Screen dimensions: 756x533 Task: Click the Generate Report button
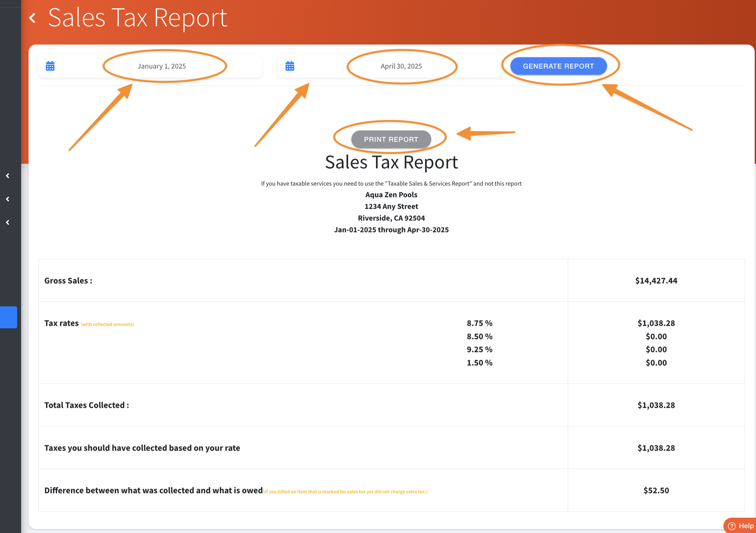tap(558, 66)
